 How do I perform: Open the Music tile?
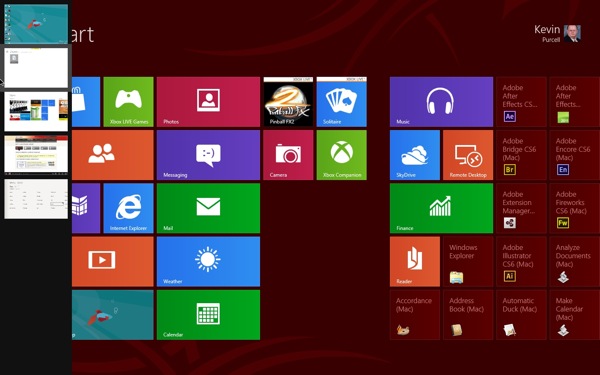(441, 102)
